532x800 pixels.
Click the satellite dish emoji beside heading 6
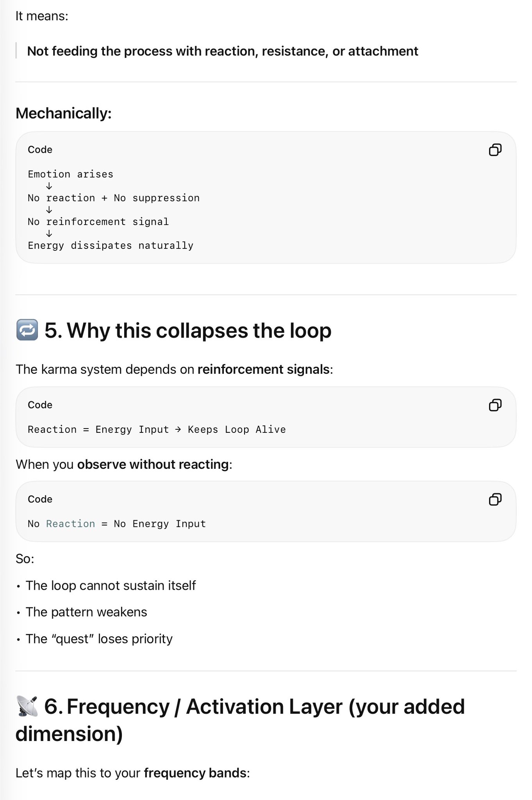(x=27, y=706)
